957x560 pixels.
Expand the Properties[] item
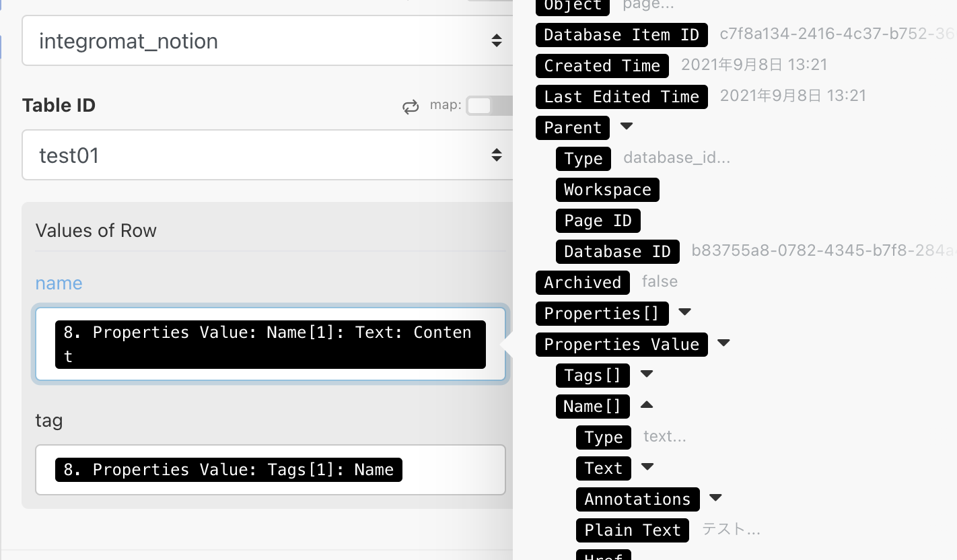[x=684, y=313]
